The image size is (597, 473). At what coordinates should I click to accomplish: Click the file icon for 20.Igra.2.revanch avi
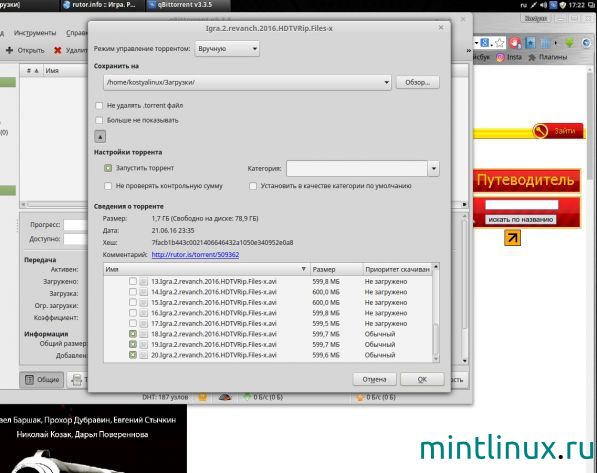144,355
